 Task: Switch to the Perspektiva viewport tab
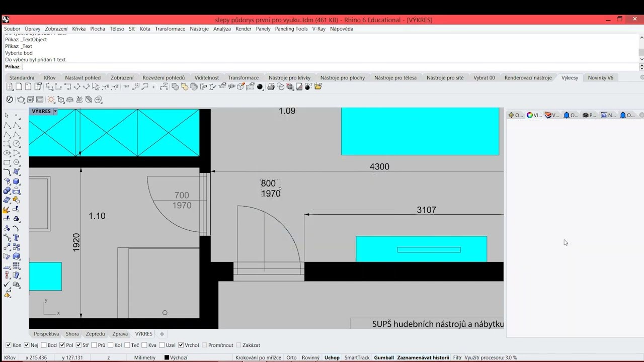point(46,334)
